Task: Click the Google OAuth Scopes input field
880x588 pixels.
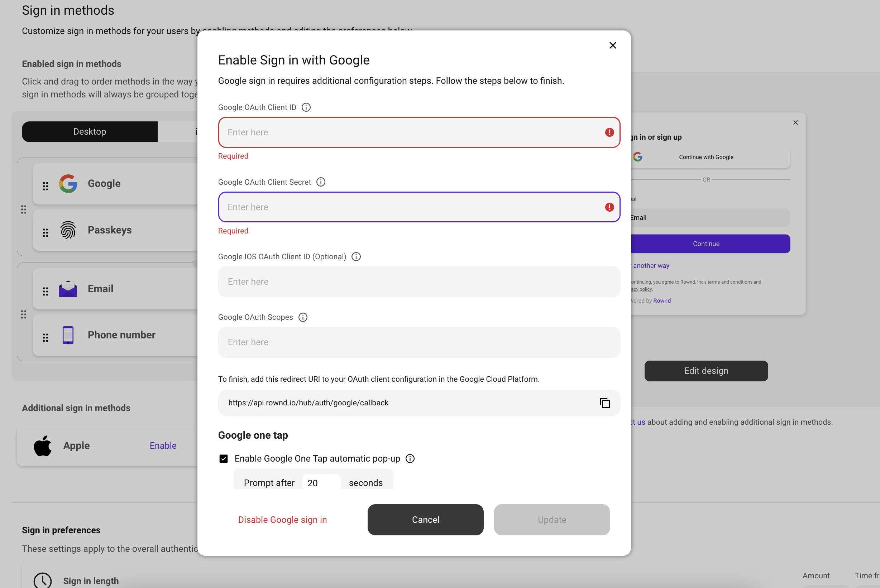Action: coord(419,342)
